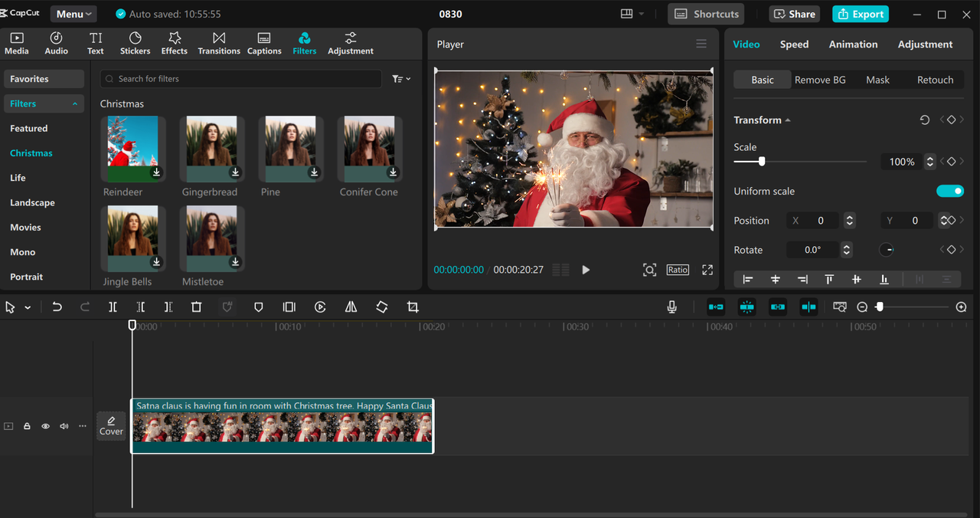
Task: Click the Share button
Action: 794,14
